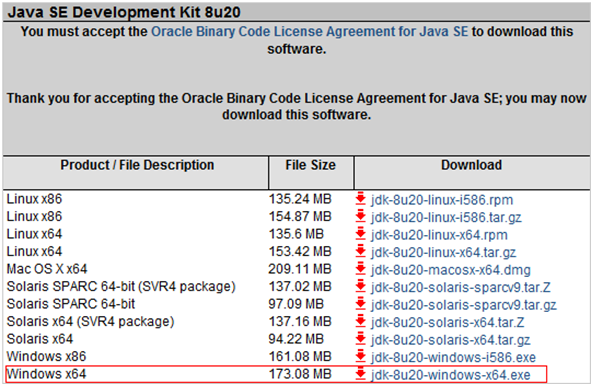Select the 137.02 MB file size

pyautogui.click(x=300, y=286)
